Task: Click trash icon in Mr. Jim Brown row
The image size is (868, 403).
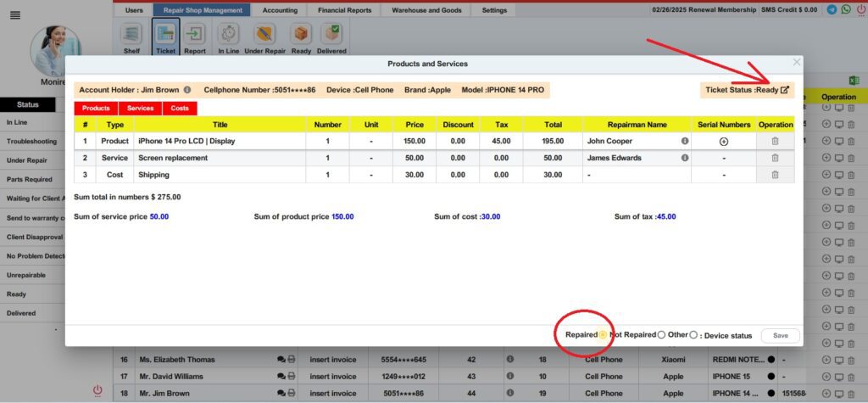Action: (851, 394)
